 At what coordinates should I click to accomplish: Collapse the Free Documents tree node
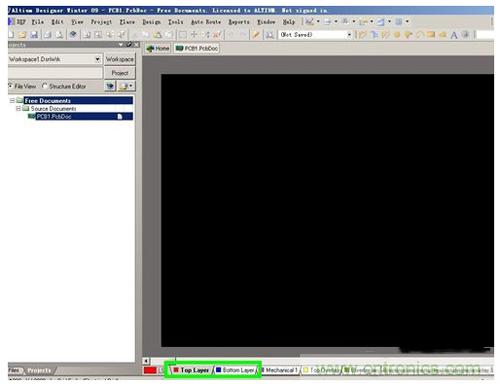coord(12,100)
